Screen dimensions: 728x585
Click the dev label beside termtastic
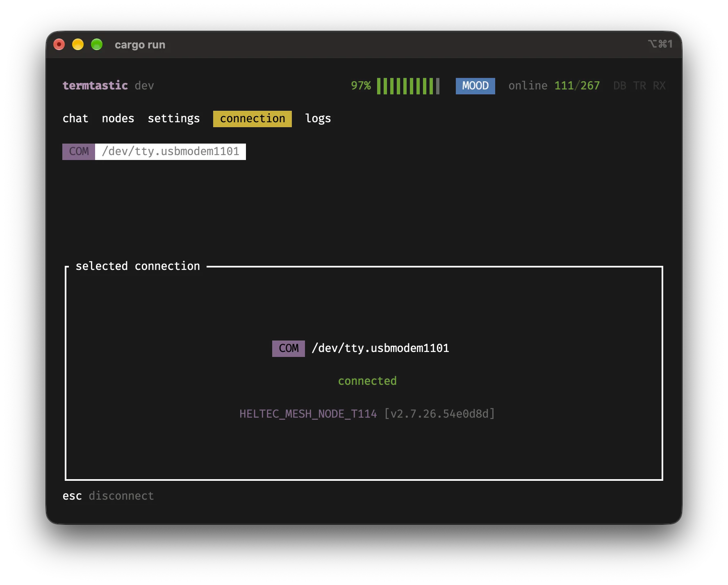coord(144,86)
